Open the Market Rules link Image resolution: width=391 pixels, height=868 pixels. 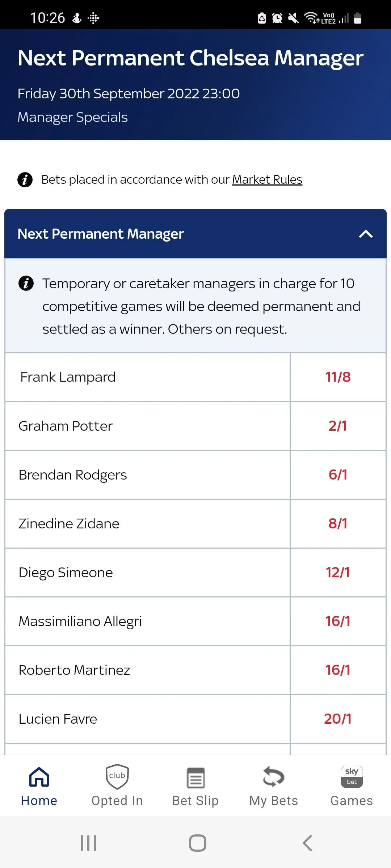(267, 180)
